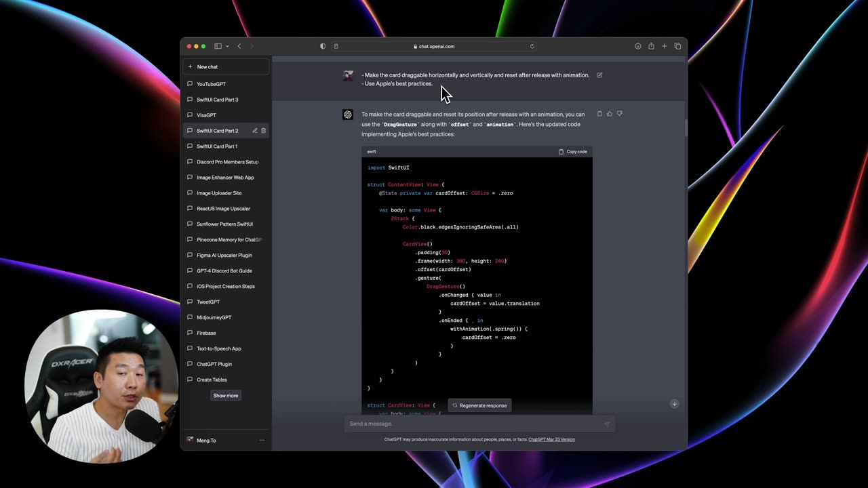Open the ChatGPT Mar 23 Version link
The height and width of the screenshot is (488, 868).
[551, 439]
